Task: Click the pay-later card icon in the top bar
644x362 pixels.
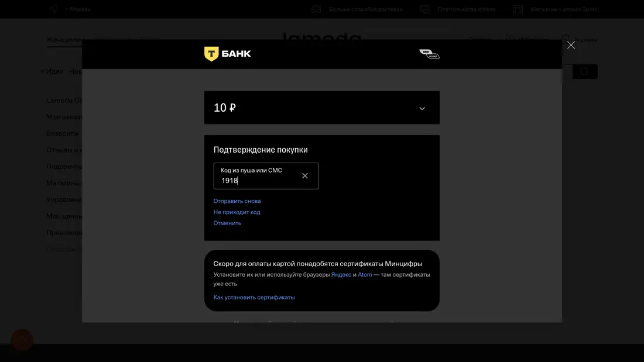Action: point(425,9)
